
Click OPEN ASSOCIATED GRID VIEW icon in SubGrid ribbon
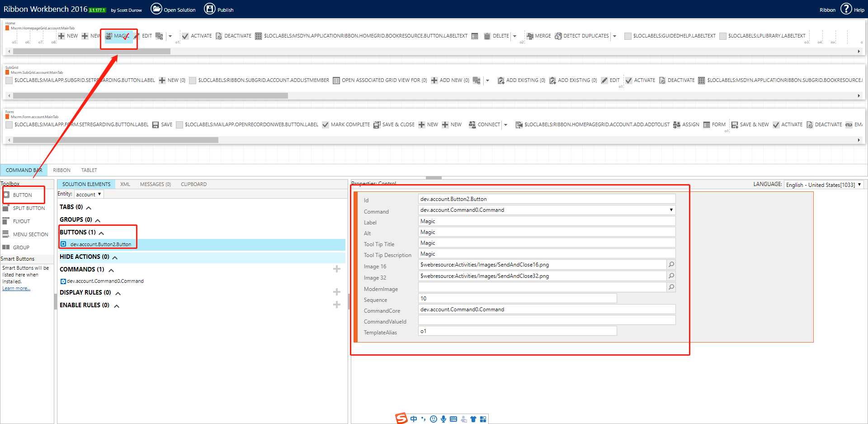click(x=336, y=81)
